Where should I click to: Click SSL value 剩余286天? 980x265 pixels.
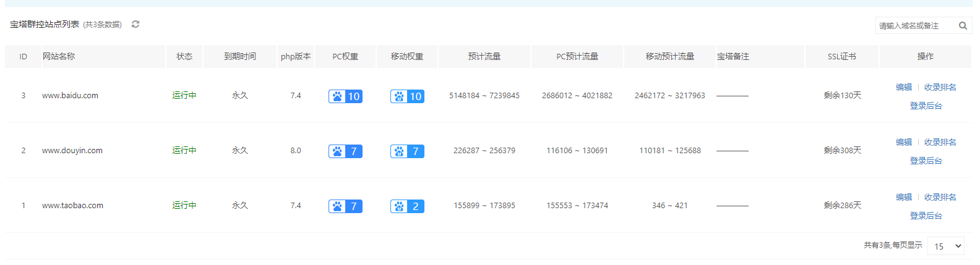coord(842,205)
